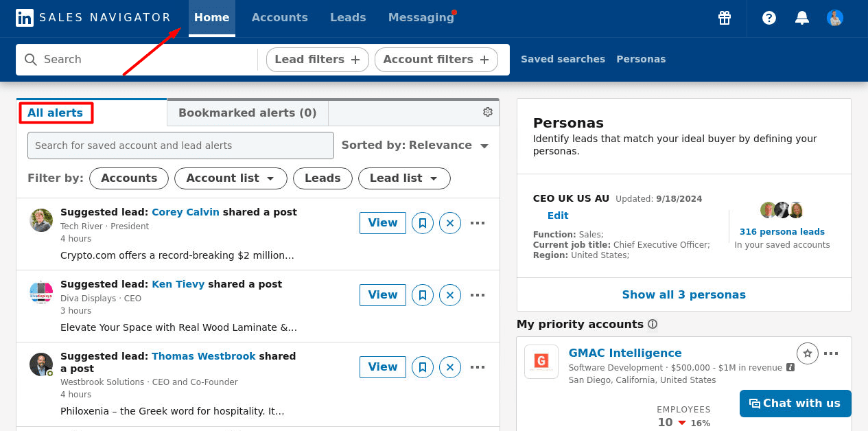
Task: View Thomas Westbrook's shared post
Action: click(383, 367)
